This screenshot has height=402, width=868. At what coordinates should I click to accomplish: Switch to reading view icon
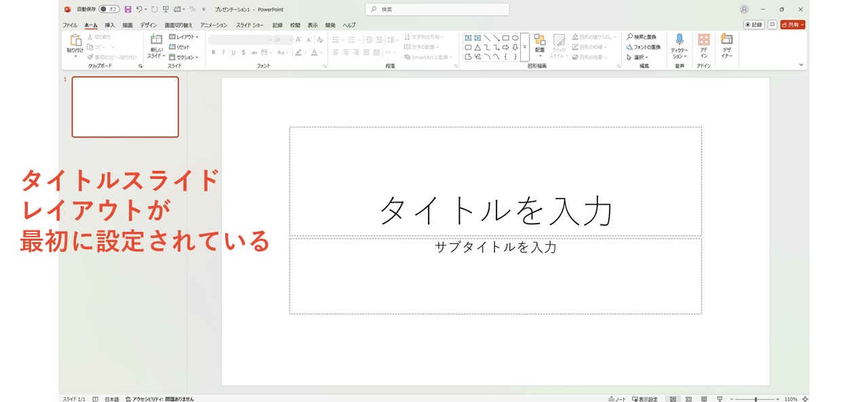pyautogui.click(x=704, y=399)
